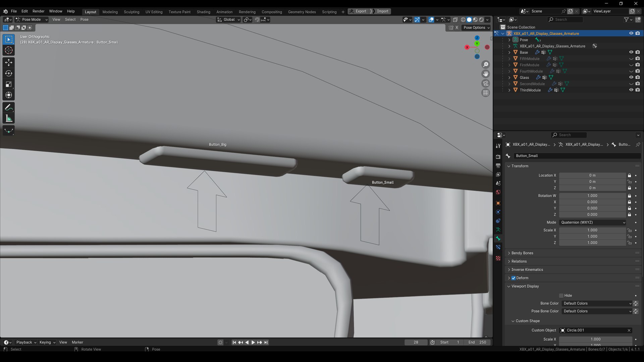Open the Render properties tab

498,157
